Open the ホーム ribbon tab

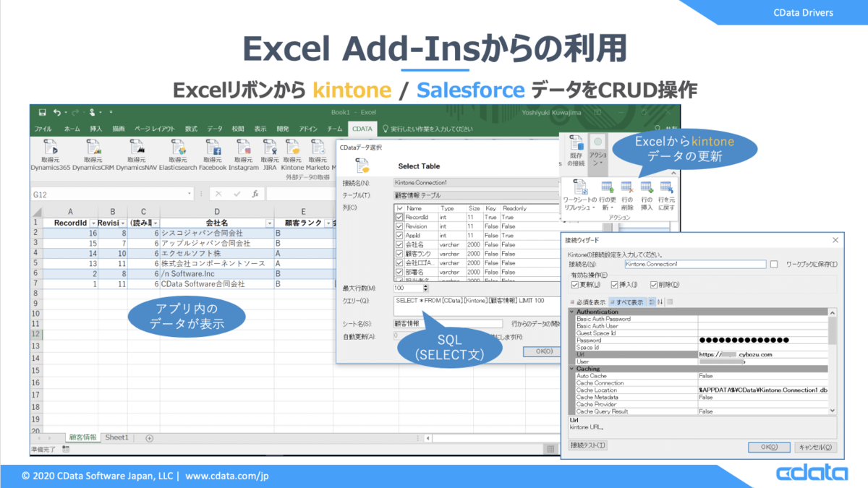click(72, 129)
